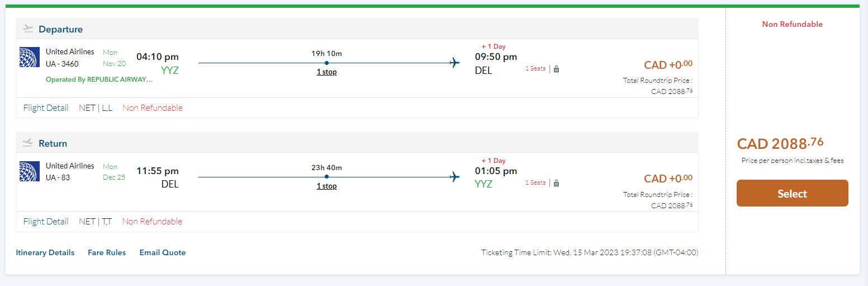Open the Itinerary Details tab
Screen dimensions: 868x286
[45, 252]
